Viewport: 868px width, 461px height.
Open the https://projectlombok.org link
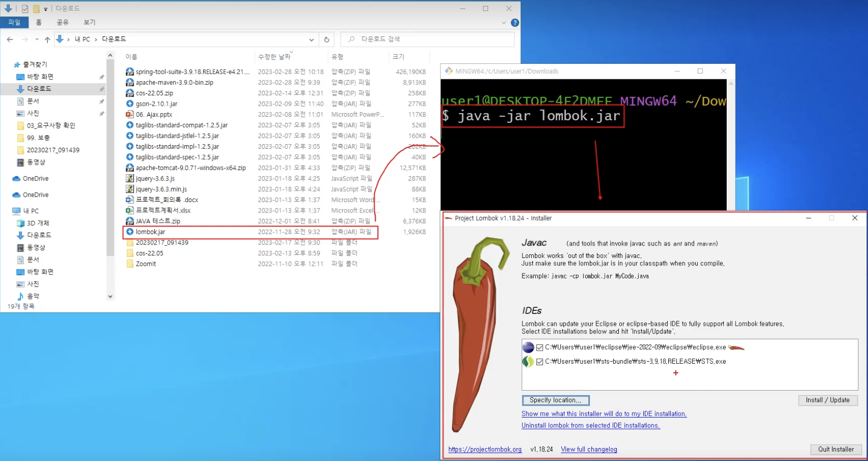(484, 450)
